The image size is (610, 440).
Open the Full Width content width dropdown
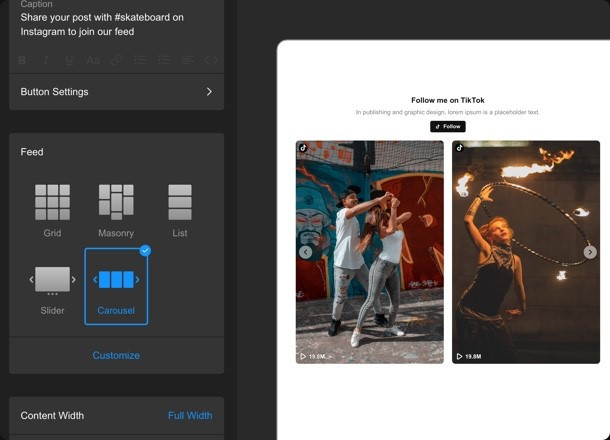(x=189, y=416)
